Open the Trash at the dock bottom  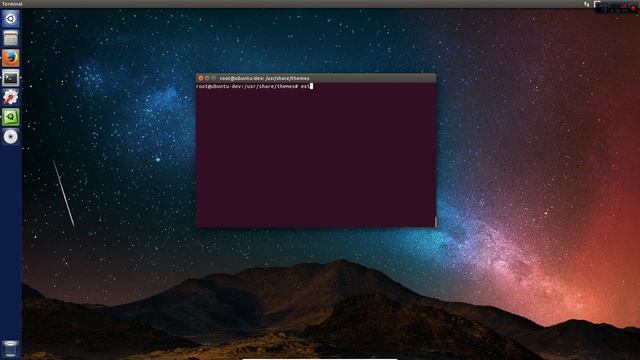click(10, 349)
